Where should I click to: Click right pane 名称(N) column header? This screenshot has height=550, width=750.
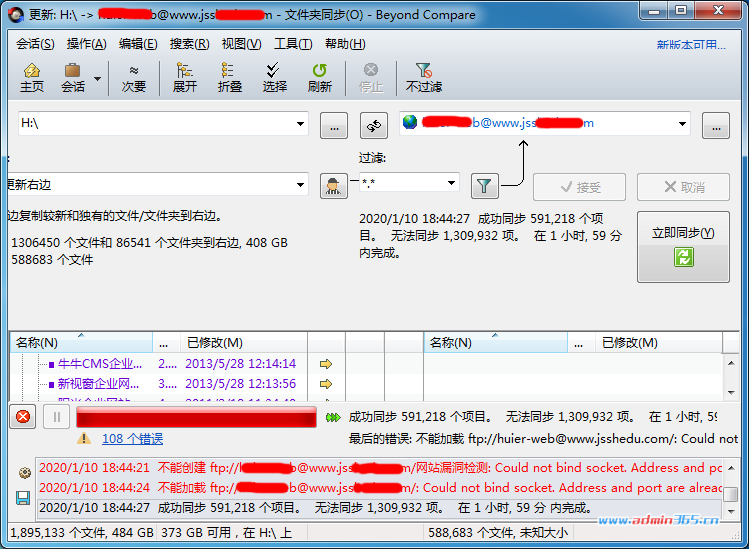click(496, 343)
